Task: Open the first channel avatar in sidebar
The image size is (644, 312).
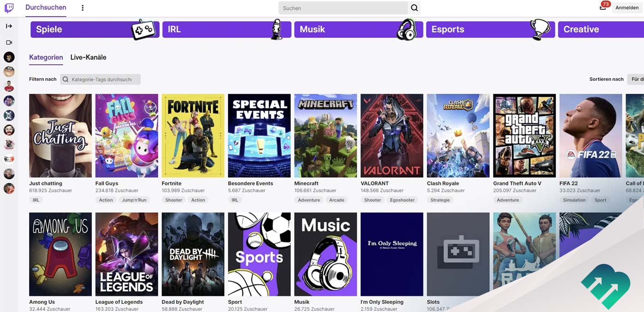Action: [9, 57]
